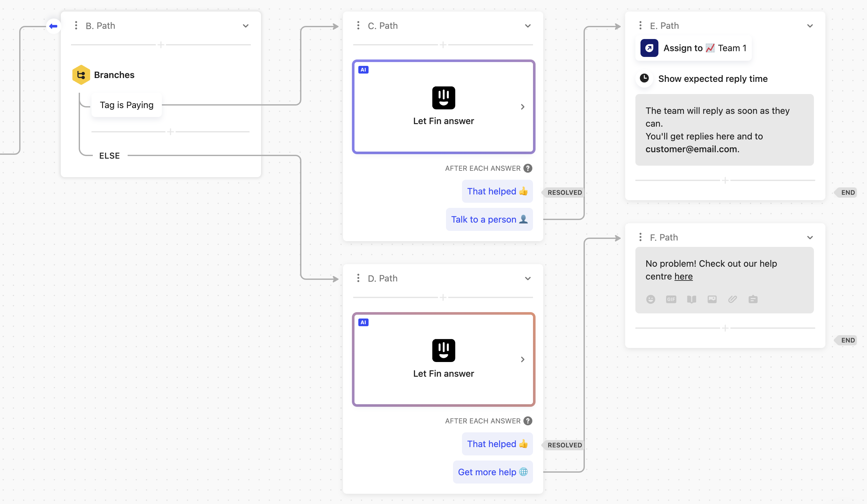Image resolution: width=867 pixels, height=504 pixels.
Task: Edit the No problem message in F. Path
Action: pyautogui.click(x=711, y=270)
